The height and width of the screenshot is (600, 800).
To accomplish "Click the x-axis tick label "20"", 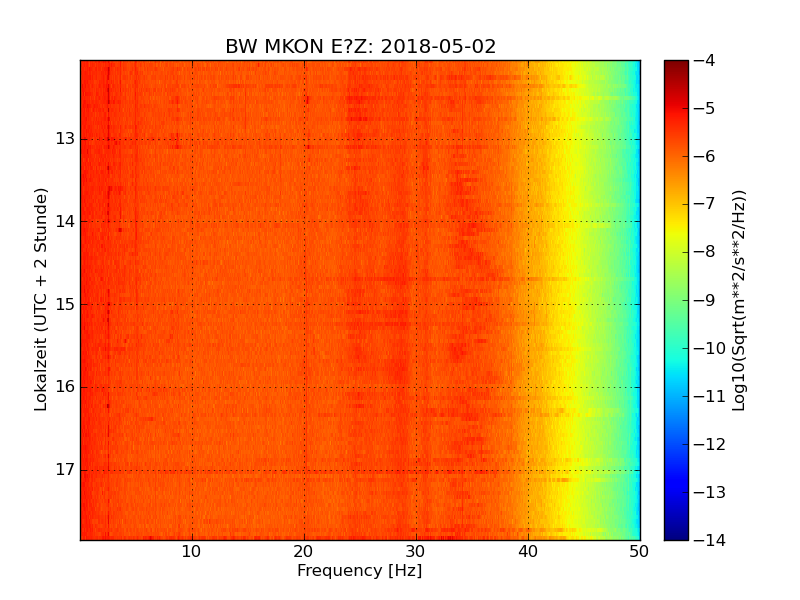I will pyautogui.click(x=303, y=552).
